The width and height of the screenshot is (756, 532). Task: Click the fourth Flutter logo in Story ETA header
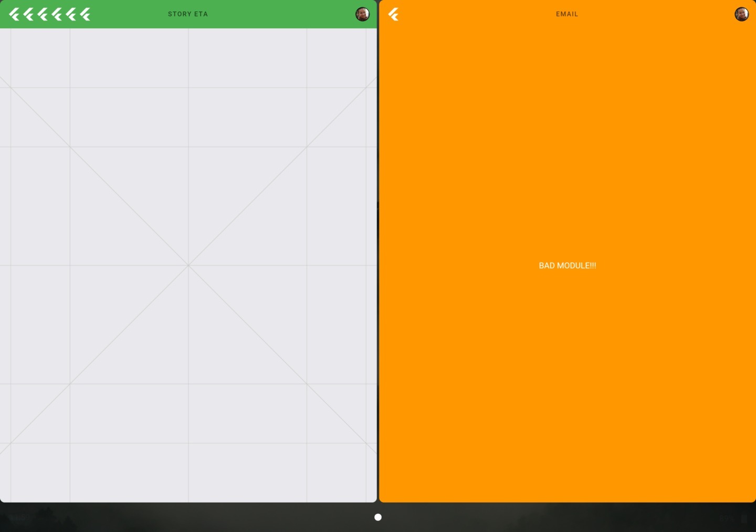[57, 14]
